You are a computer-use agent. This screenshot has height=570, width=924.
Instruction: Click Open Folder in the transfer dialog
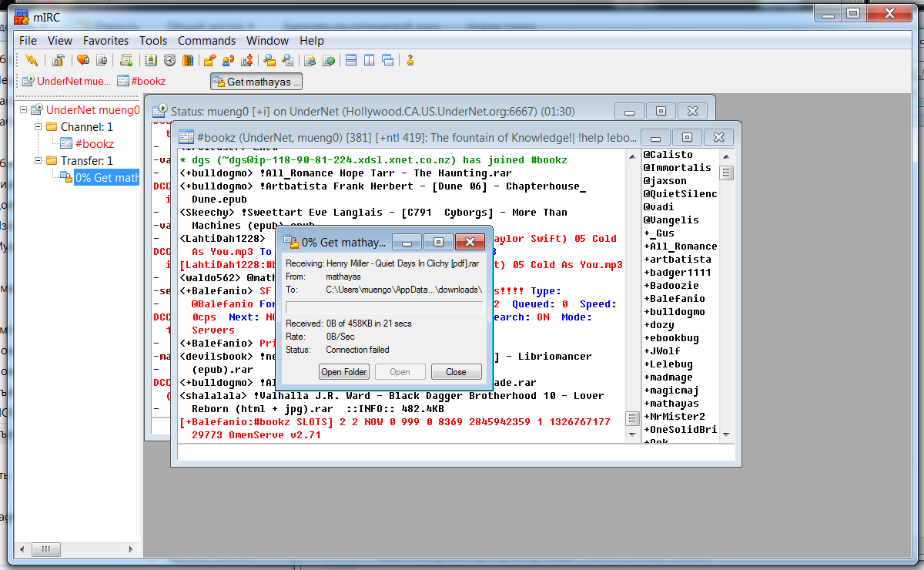[344, 372]
